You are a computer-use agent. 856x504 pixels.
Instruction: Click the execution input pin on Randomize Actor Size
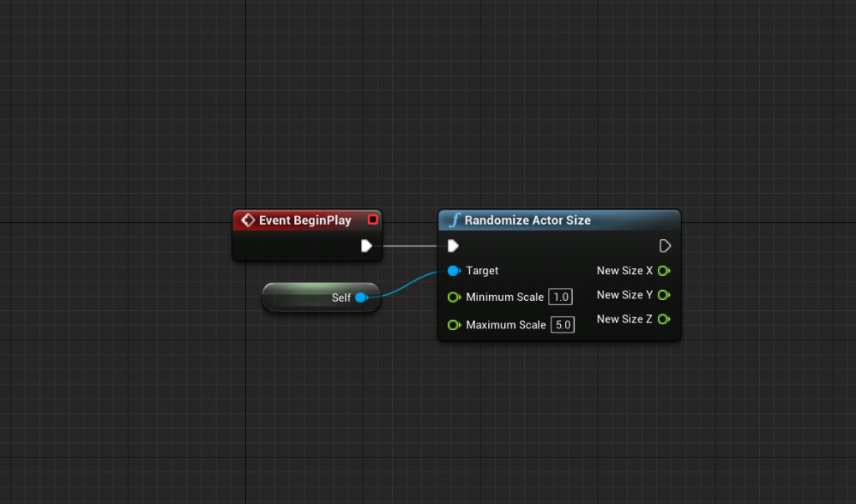tap(453, 246)
